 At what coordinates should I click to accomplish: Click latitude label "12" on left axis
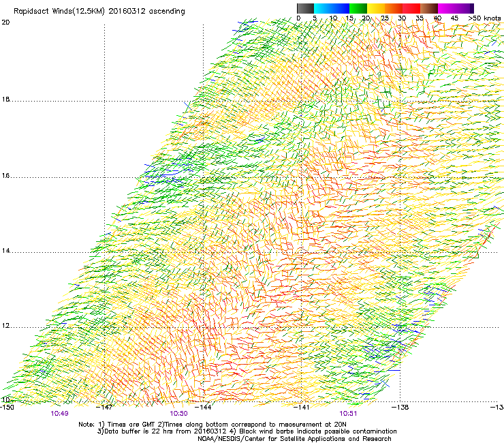click(5, 326)
